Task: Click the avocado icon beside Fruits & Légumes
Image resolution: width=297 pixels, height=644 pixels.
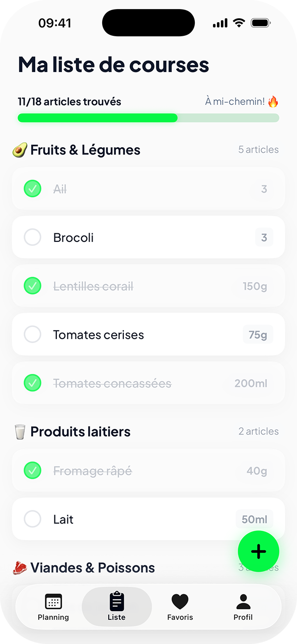Action: 19,149
